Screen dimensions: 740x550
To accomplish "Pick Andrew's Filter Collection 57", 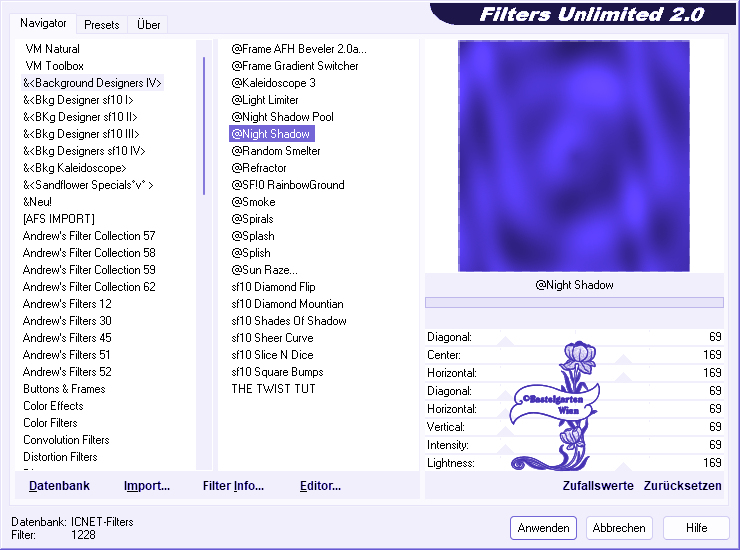I will click(89, 236).
